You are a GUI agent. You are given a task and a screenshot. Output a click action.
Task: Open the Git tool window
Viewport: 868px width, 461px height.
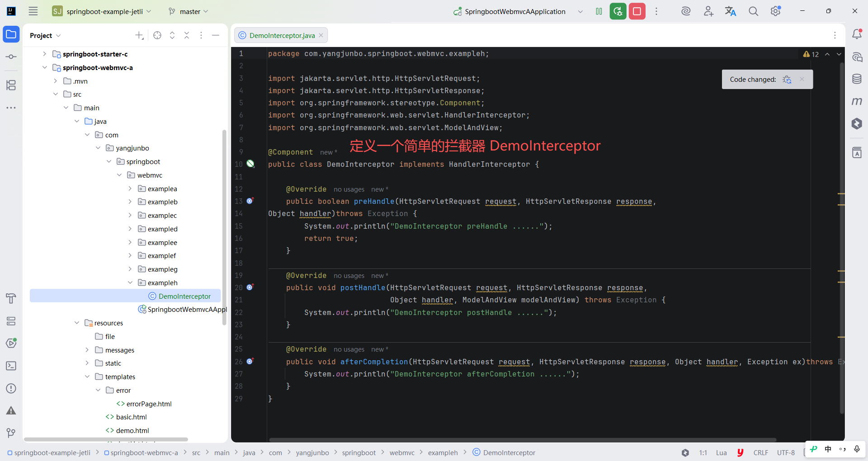point(11,433)
